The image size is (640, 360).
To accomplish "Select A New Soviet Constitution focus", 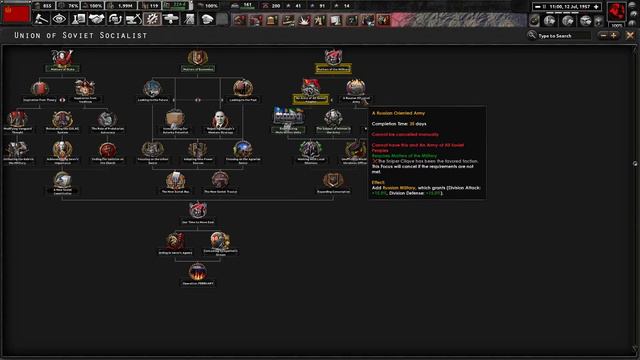I will click(x=62, y=183).
